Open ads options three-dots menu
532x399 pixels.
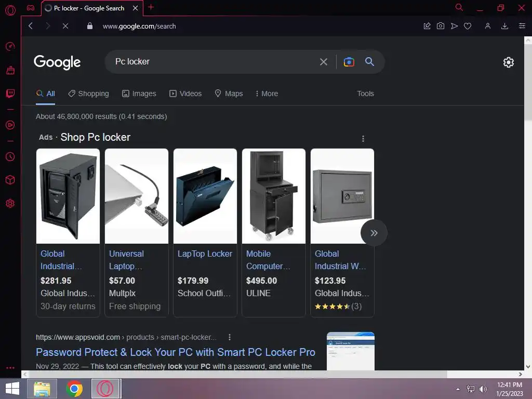pos(363,139)
